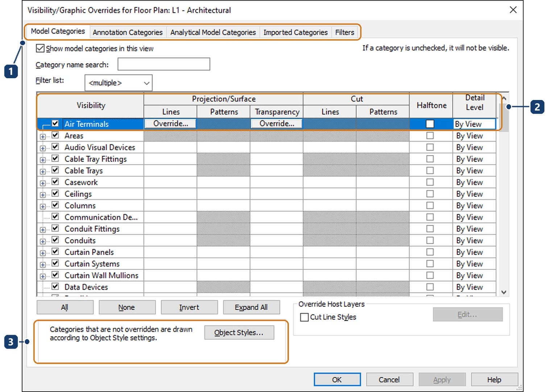Uncheck Air Terminals visibility checkbox

[55, 124]
